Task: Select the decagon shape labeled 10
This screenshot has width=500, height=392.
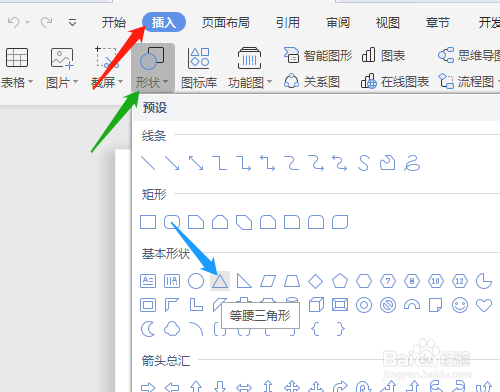Action: pos(436,281)
